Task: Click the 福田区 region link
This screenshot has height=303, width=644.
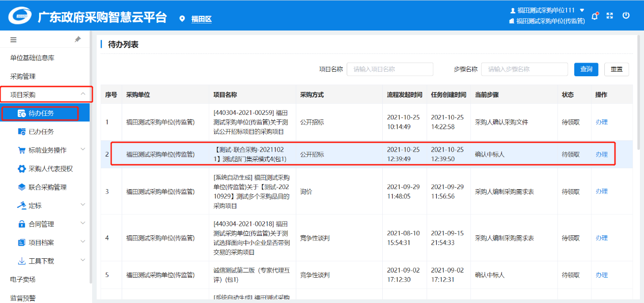Action: (x=201, y=19)
